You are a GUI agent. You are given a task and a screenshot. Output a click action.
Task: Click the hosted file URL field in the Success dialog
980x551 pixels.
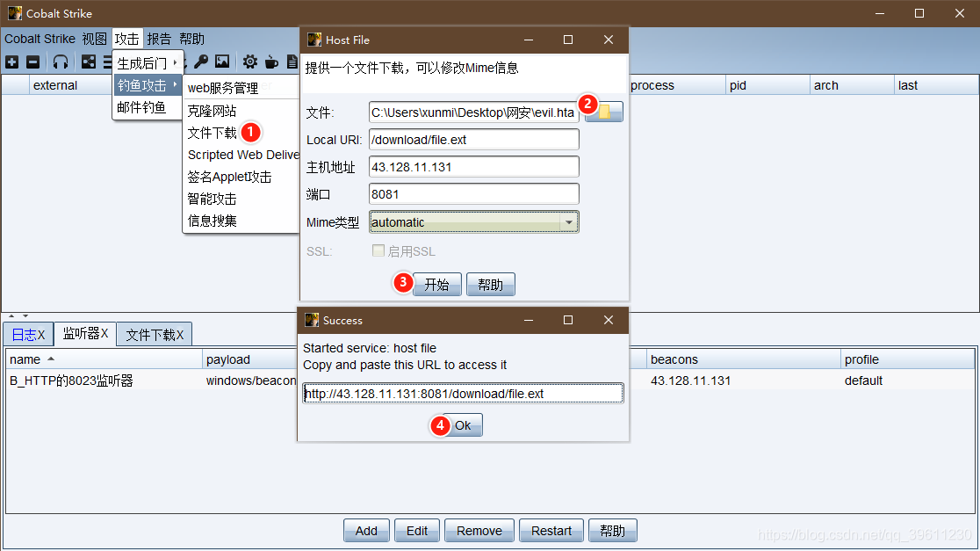coord(463,394)
